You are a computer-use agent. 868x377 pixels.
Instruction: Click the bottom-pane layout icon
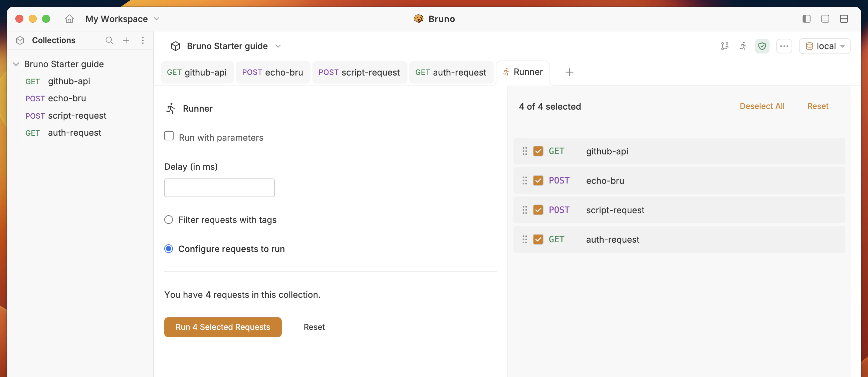pos(825,19)
